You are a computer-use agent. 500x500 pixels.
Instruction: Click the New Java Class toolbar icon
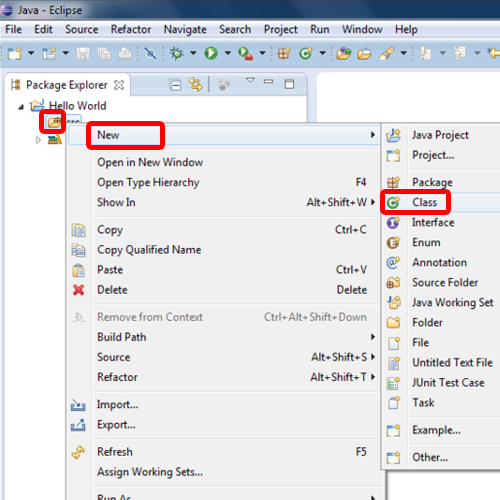306,53
